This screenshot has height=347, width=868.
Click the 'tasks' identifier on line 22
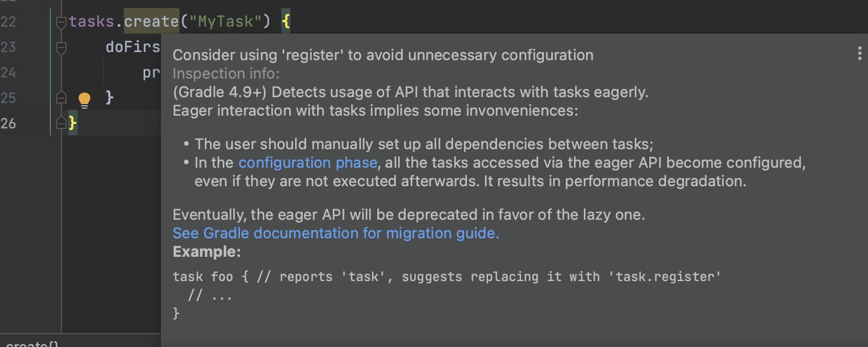[91, 22]
